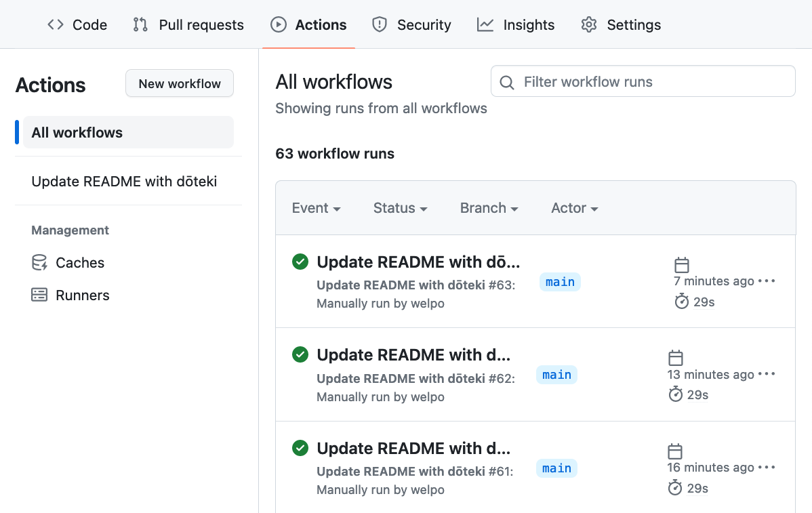Click stopwatch icon on run #63
This screenshot has height=513, width=812.
[x=681, y=302]
